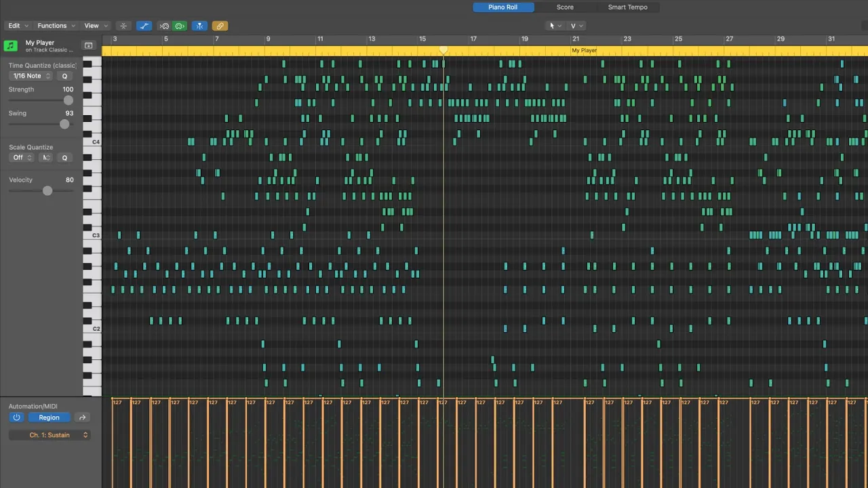This screenshot has width=868, height=488.
Task: Open the Edit menu
Action: 18,26
